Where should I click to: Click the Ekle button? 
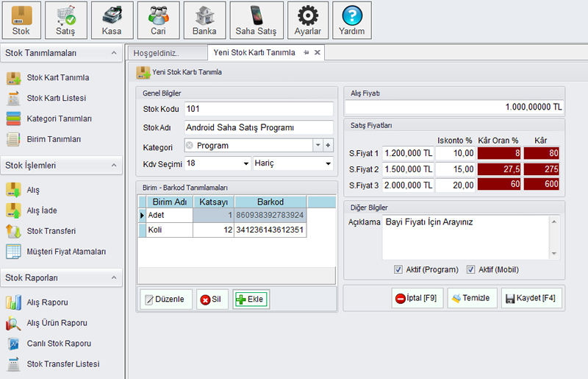[251, 300]
